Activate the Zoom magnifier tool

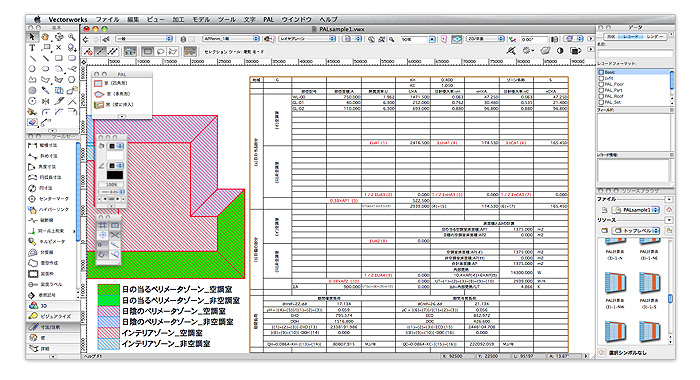coord(71,37)
